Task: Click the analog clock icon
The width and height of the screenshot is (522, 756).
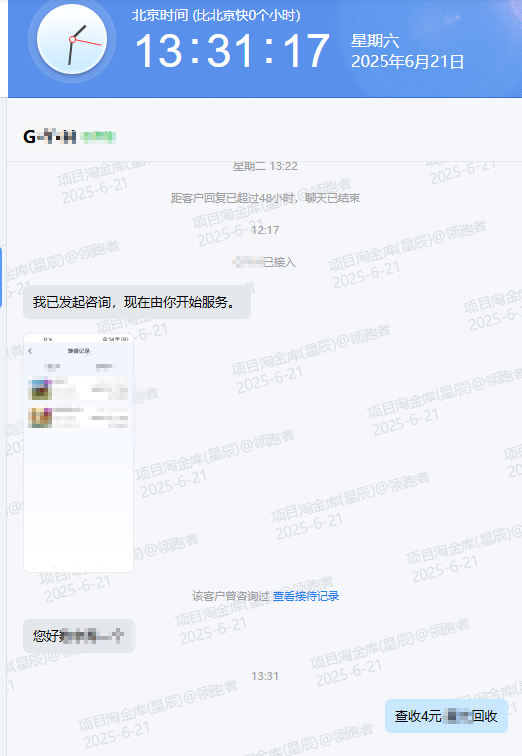Action: tap(72, 40)
